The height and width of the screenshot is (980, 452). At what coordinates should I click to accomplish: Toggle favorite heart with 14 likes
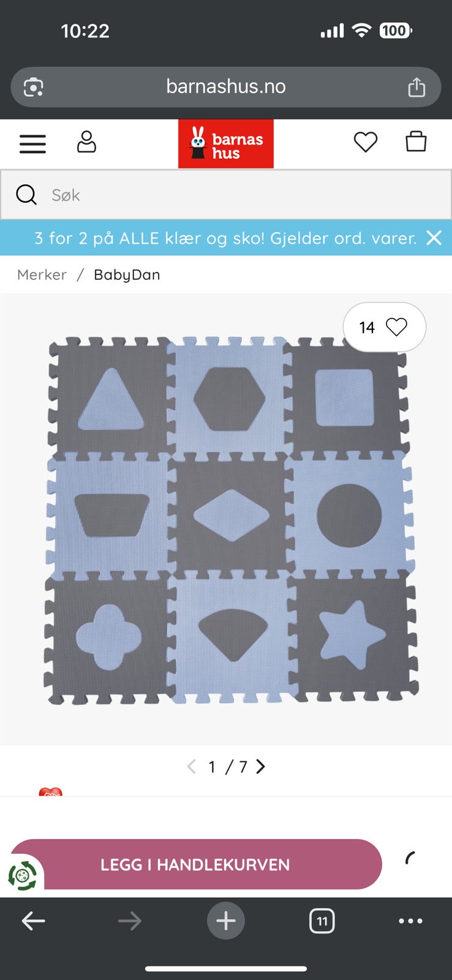click(x=384, y=327)
